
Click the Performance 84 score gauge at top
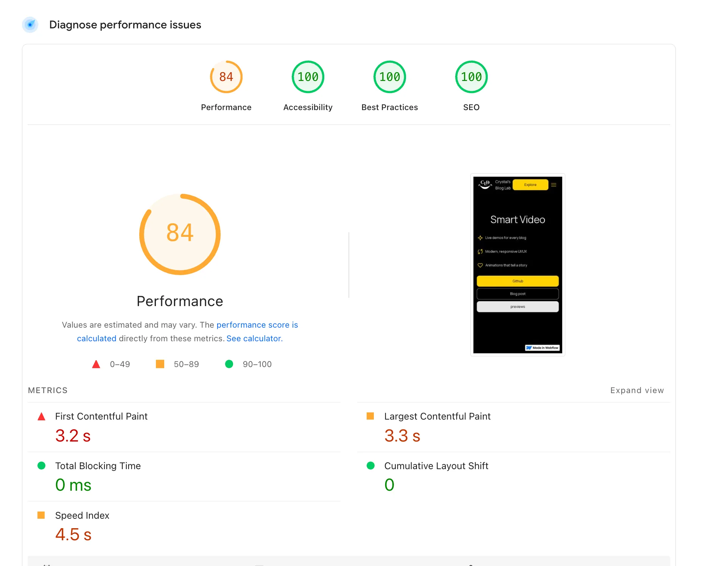226,77
